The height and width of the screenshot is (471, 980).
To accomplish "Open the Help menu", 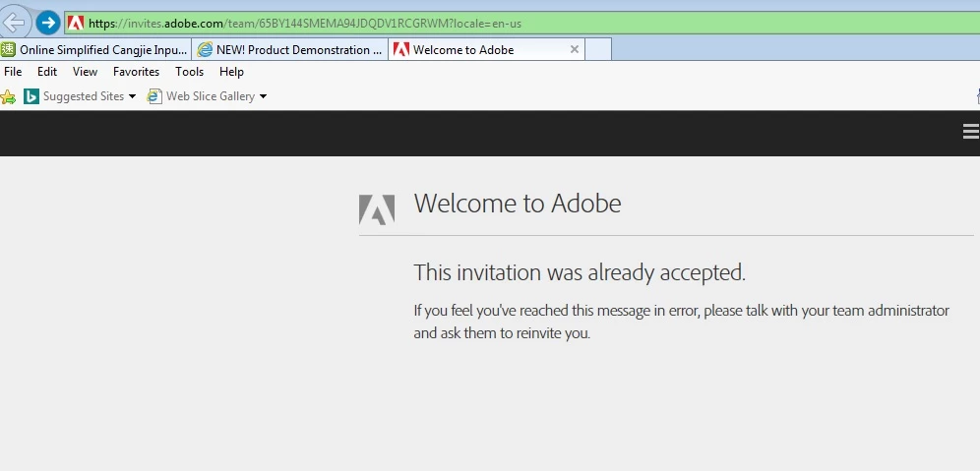I will click(231, 72).
